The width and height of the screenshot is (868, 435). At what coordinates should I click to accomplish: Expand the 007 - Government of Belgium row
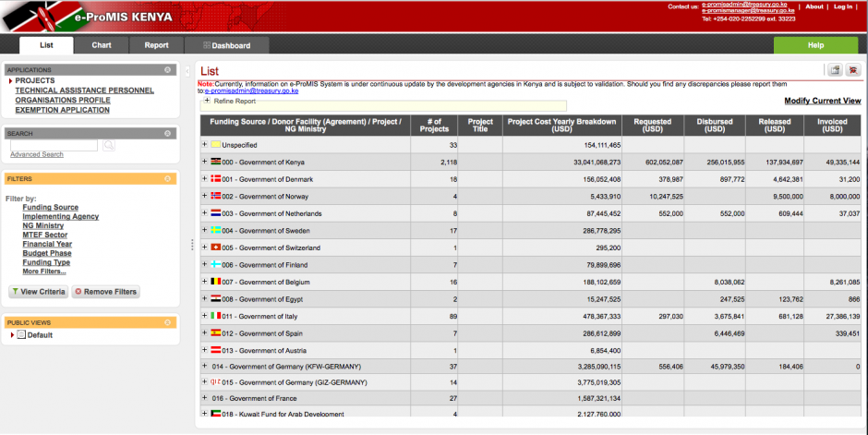point(204,282)
